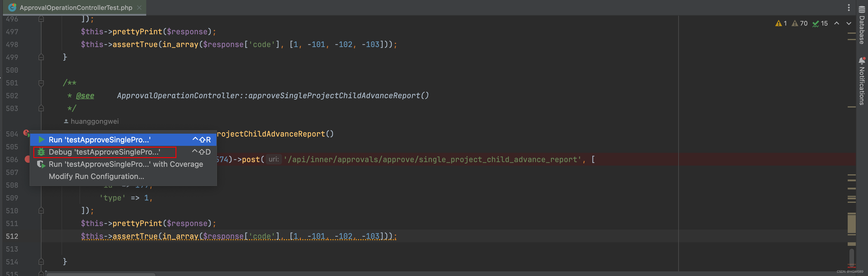This screenshot has width=868, height=276.
Task: Toggle fold marker at line 503
Action: (41, 108)
